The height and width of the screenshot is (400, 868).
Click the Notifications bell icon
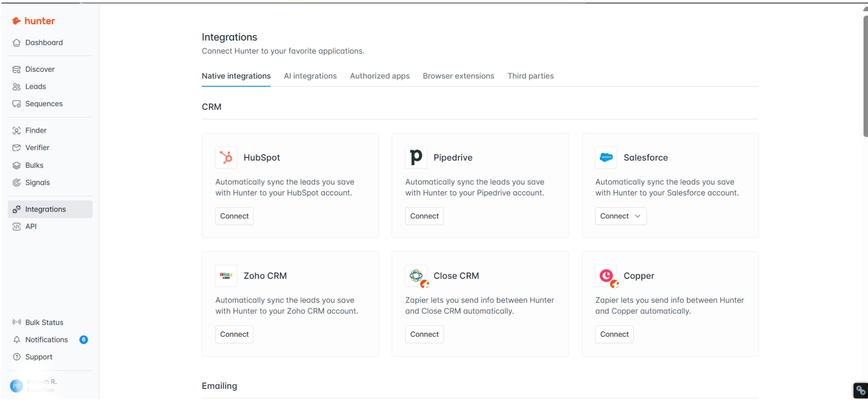[x=16, y=340]
